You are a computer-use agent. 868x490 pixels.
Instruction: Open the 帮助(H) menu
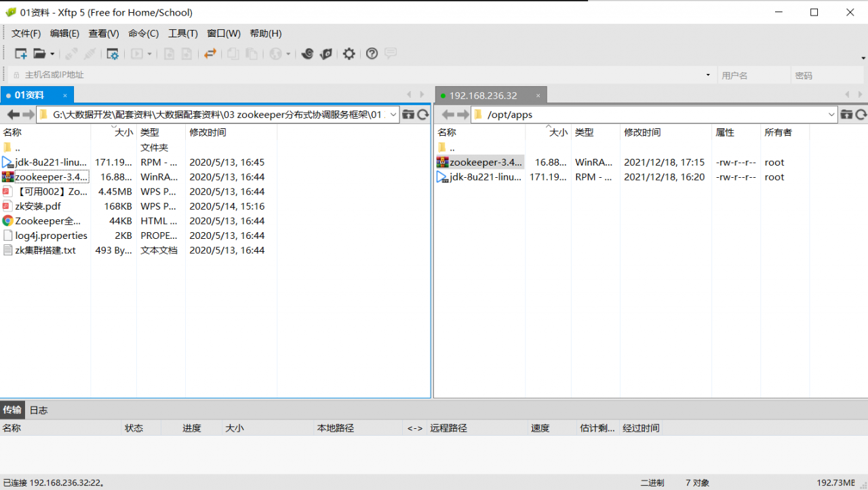point(266,33)
